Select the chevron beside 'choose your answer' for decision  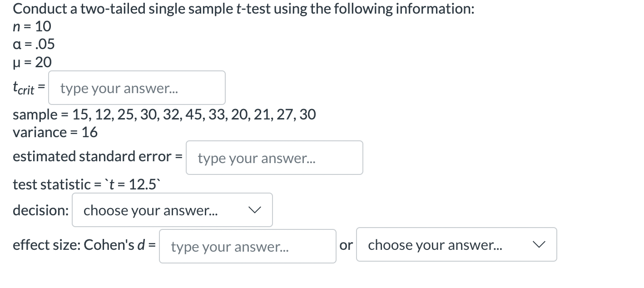point(256,210)
